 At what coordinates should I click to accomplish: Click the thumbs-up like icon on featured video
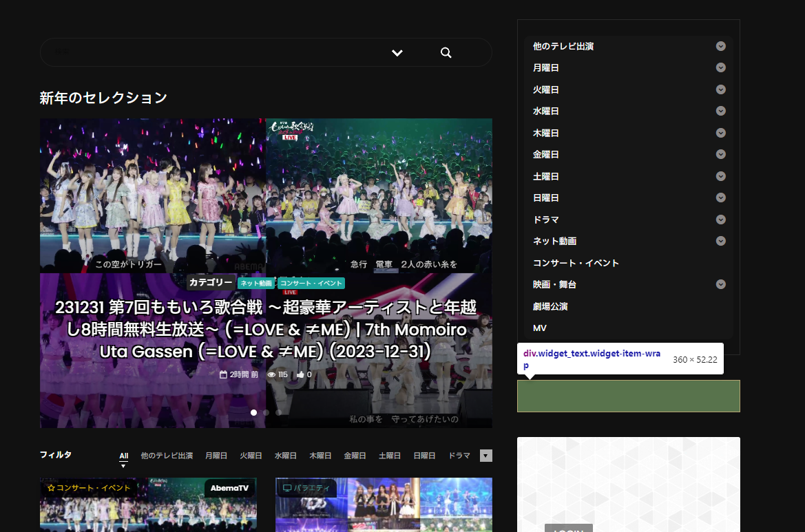[302, 374]
